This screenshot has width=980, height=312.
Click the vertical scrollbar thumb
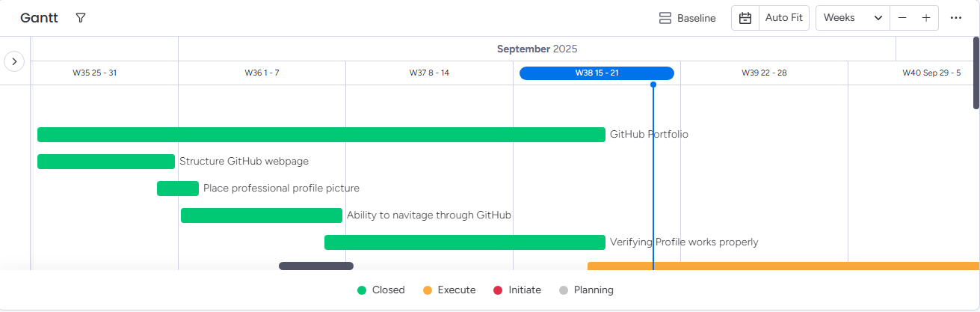click(976, 73)
